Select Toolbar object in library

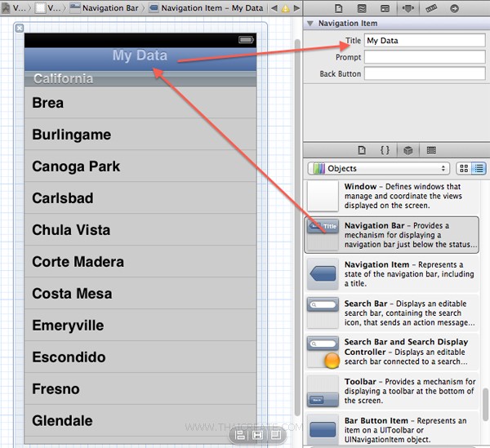pos(391,391)
